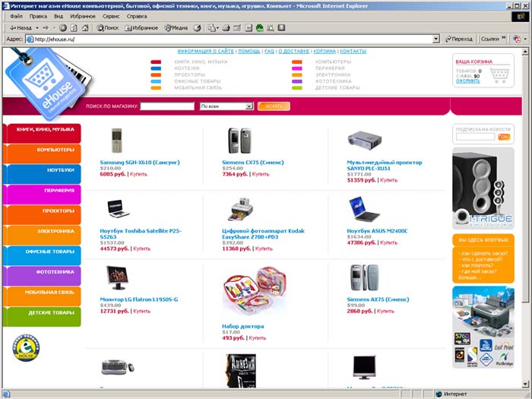Click the Back (Назад) toolbar button

coord(21,28)
